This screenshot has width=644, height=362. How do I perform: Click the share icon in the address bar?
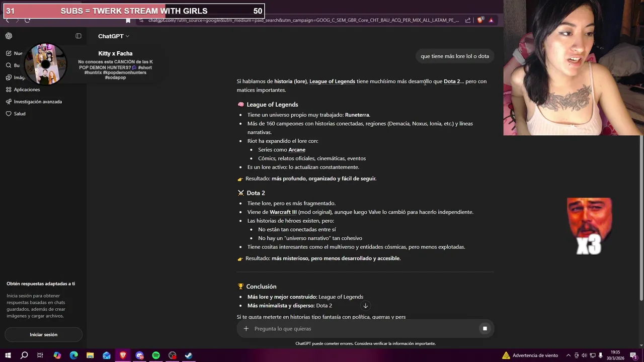(468, 20)
